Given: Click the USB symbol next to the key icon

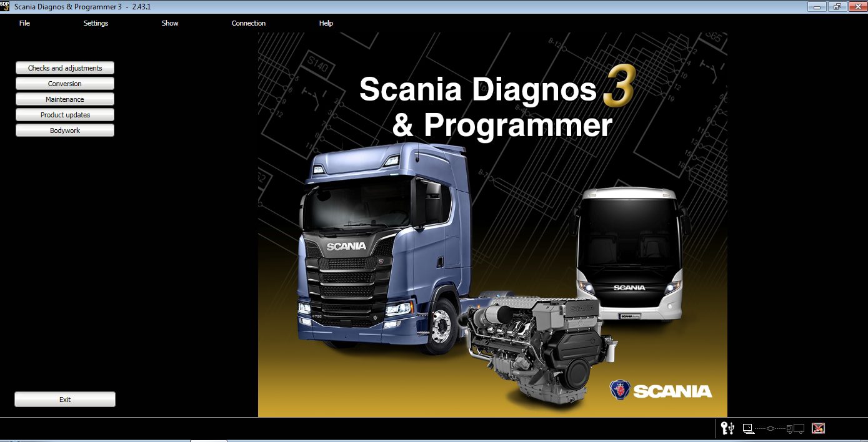Looking at the screenshot, I should 731,429.
